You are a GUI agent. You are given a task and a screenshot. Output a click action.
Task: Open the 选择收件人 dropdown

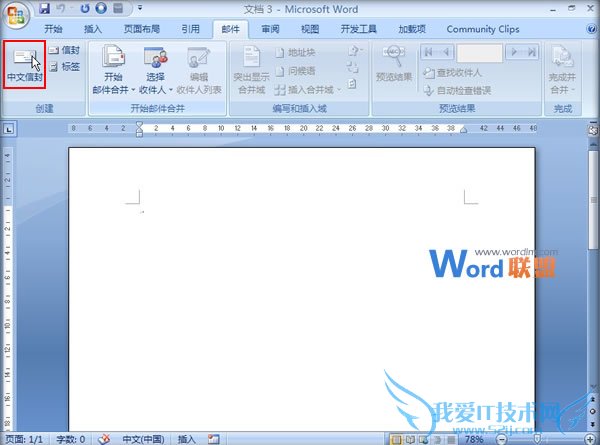click(x=155, y=69)
